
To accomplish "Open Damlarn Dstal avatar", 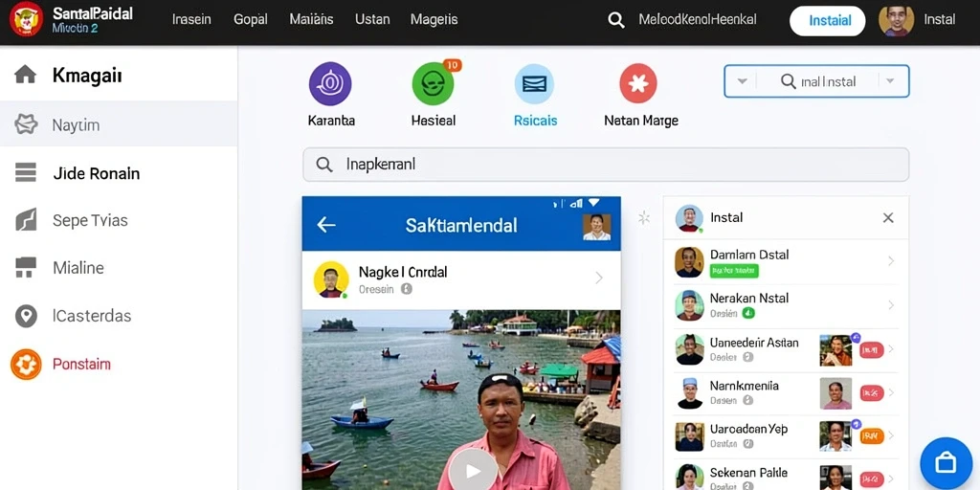I will coord(689,262).
